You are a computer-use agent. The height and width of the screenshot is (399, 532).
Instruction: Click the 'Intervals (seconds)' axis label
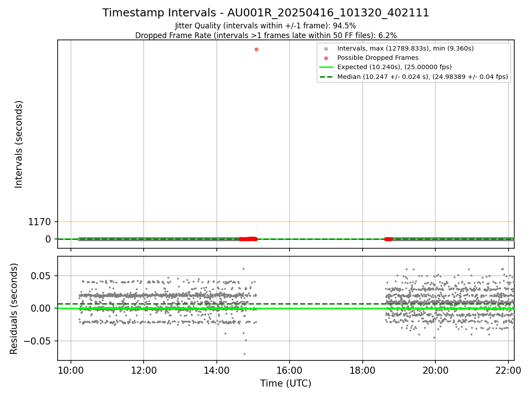tap(19, 144)
